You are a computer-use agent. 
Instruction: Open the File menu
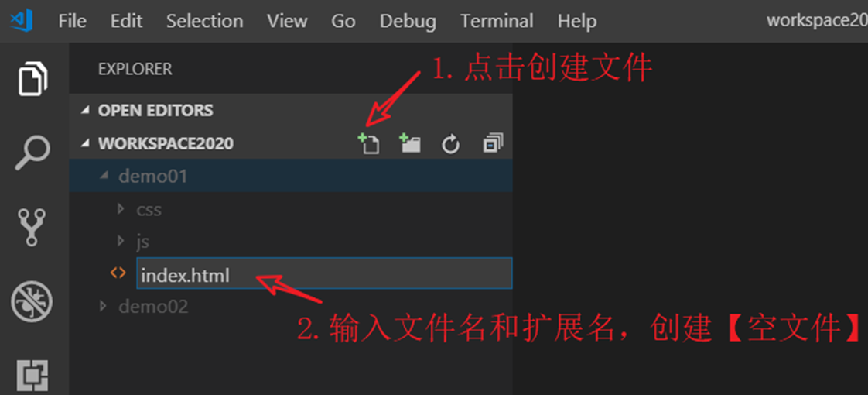(x=72, y=21)
